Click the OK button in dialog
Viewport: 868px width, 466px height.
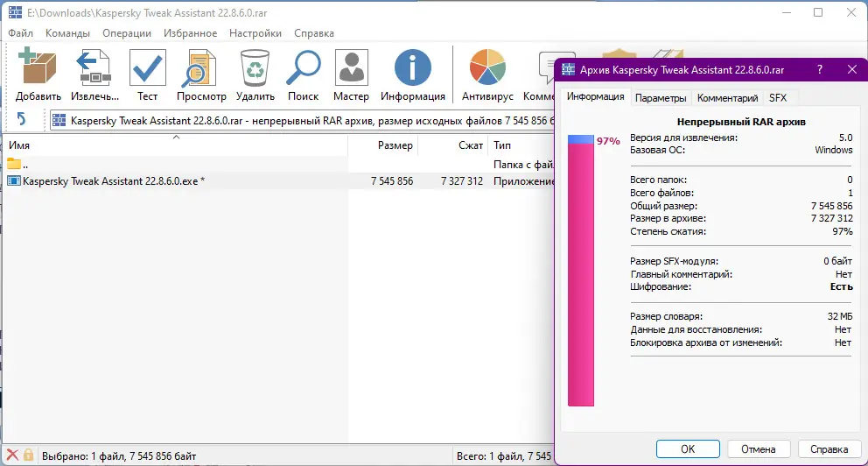(x=688, y=448)
